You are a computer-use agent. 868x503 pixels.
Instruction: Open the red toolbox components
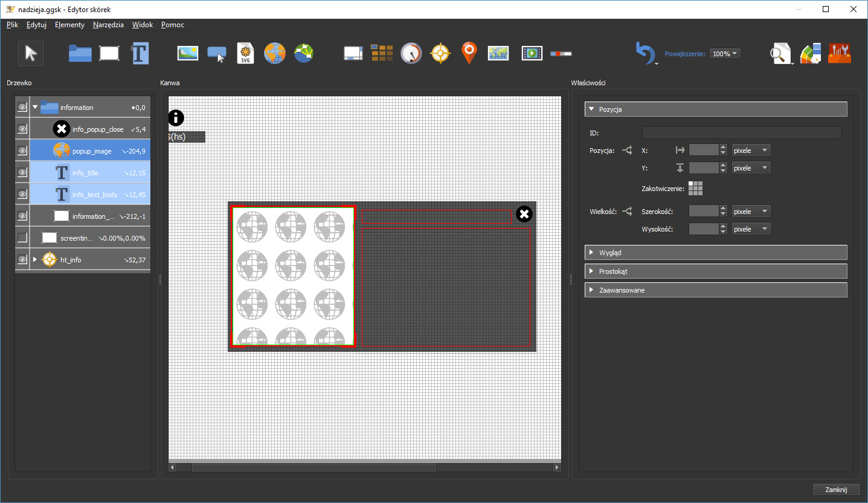(840, 53)
